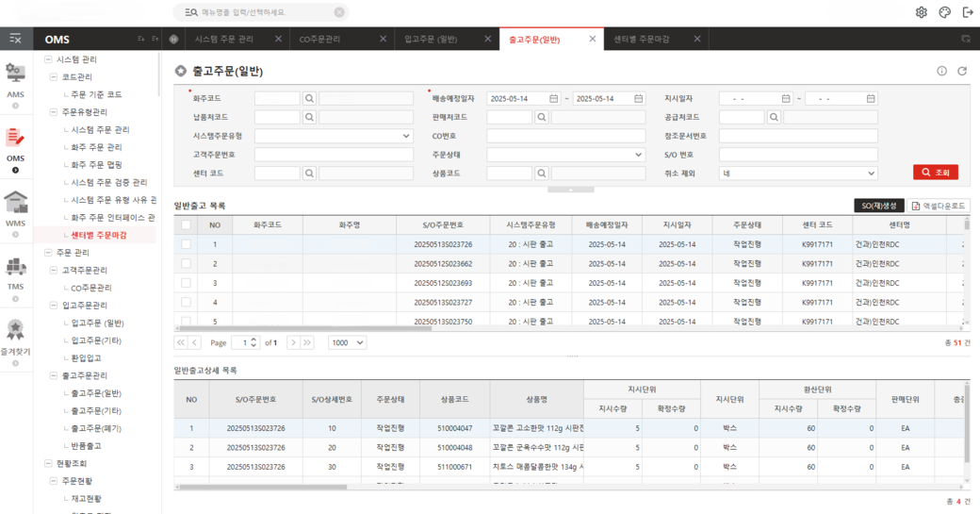This screenshot has height=514, width=980.
Task: Collapse 출고주문관리 tree node
Action: tap(54, 375)
